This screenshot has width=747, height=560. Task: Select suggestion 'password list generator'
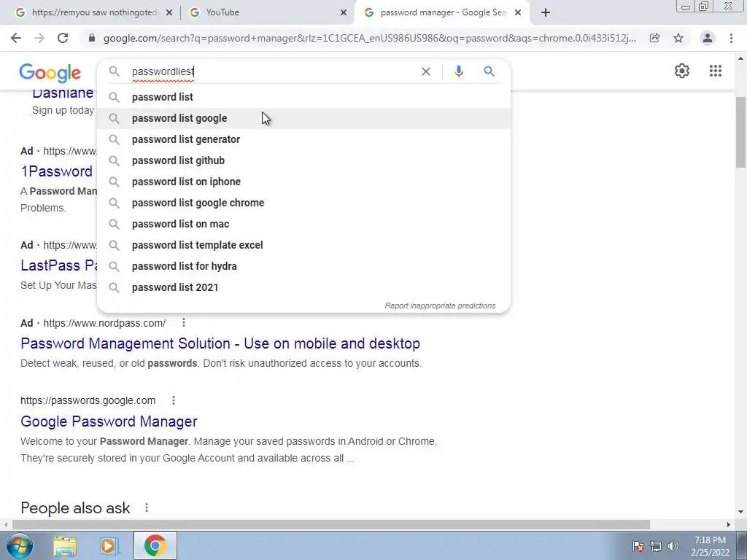pyautogui.click(x=303, y=139)
